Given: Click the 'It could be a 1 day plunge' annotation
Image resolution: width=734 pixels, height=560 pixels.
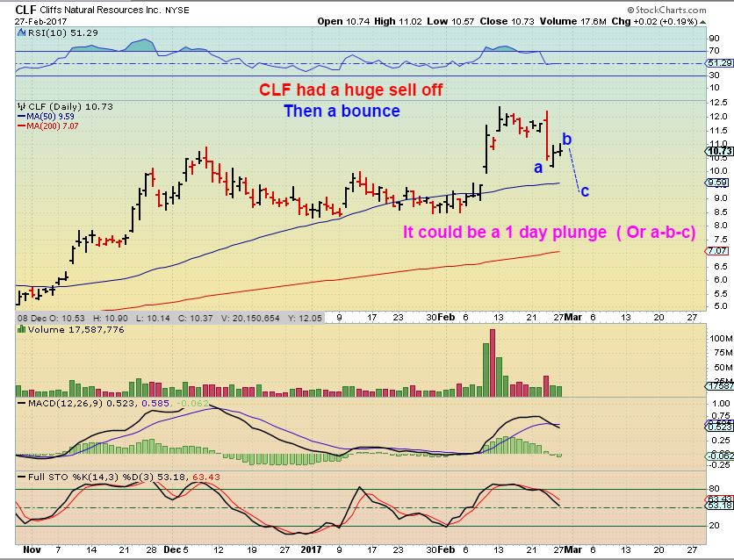Looking at the screenshot, I should [505, 232].
